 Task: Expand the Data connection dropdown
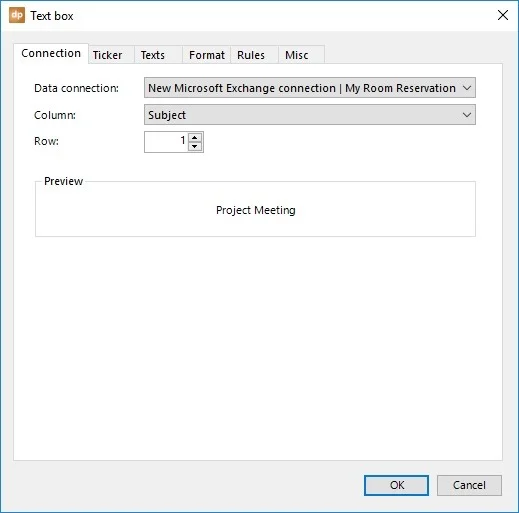click(310, 88)
